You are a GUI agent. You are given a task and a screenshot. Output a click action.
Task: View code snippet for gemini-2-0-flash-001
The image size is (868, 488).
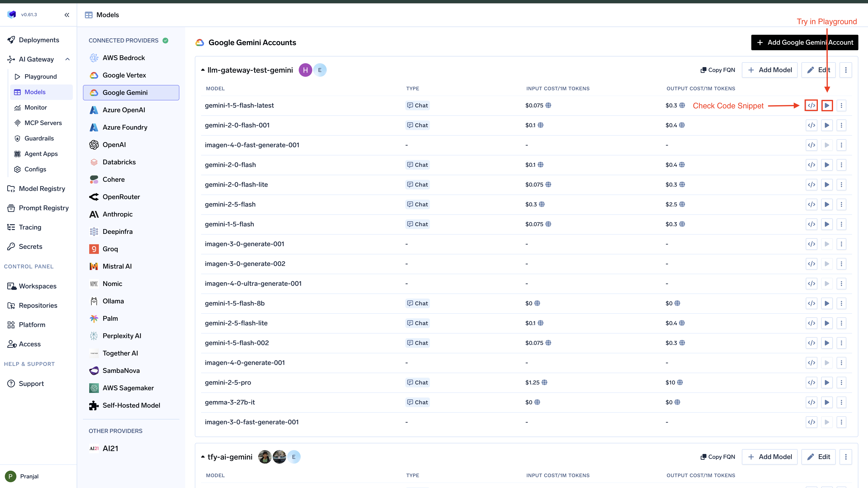coord(811,125)
